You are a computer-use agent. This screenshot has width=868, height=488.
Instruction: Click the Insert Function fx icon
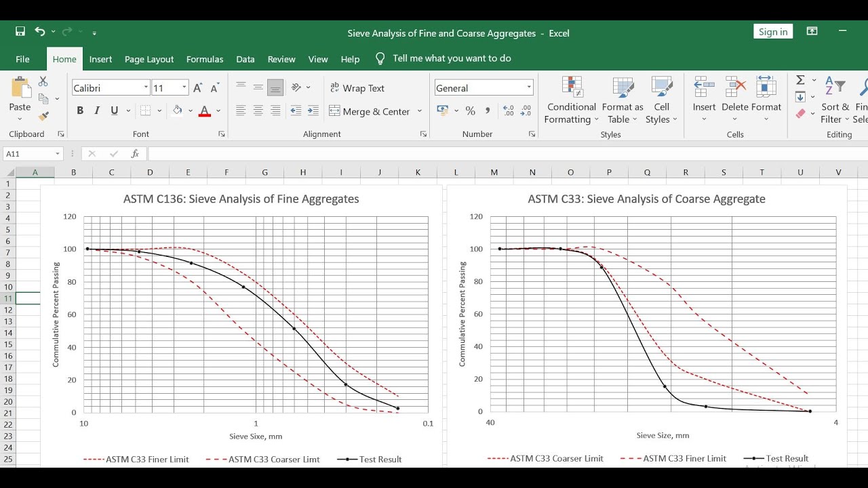point(135,154)
